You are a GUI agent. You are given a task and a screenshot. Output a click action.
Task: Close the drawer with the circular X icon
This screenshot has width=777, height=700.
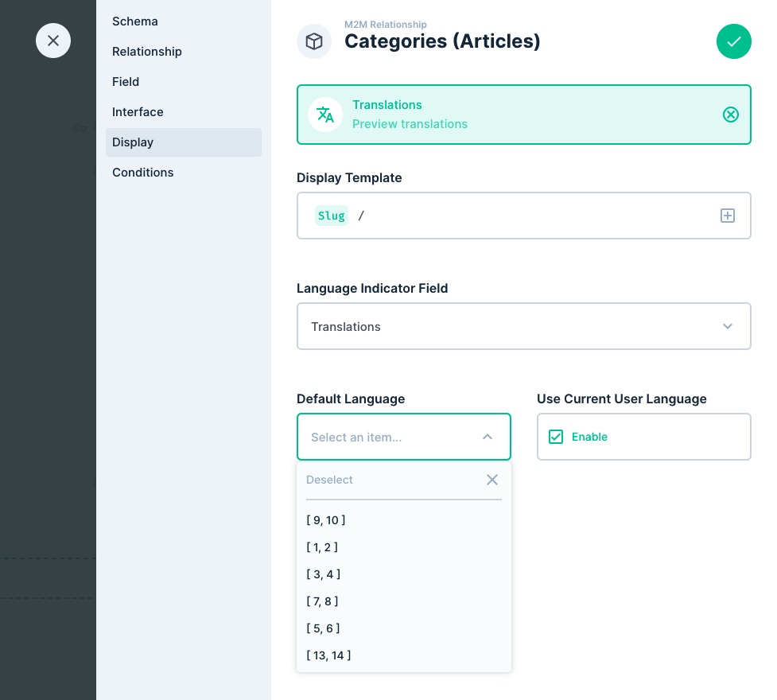[x=52, y=40]
